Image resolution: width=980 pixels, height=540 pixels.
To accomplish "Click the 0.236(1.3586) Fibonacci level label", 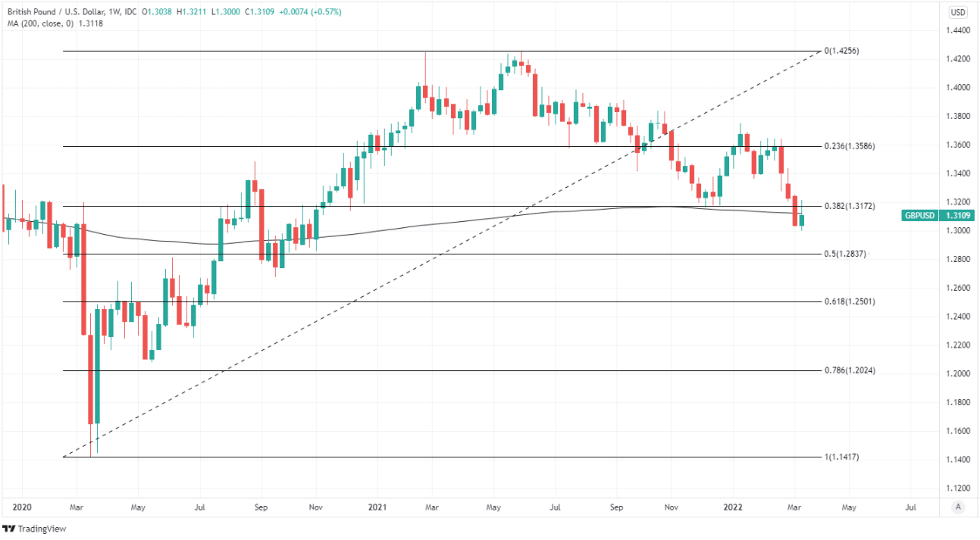I will pyautogui.click(x=849, y=145).
